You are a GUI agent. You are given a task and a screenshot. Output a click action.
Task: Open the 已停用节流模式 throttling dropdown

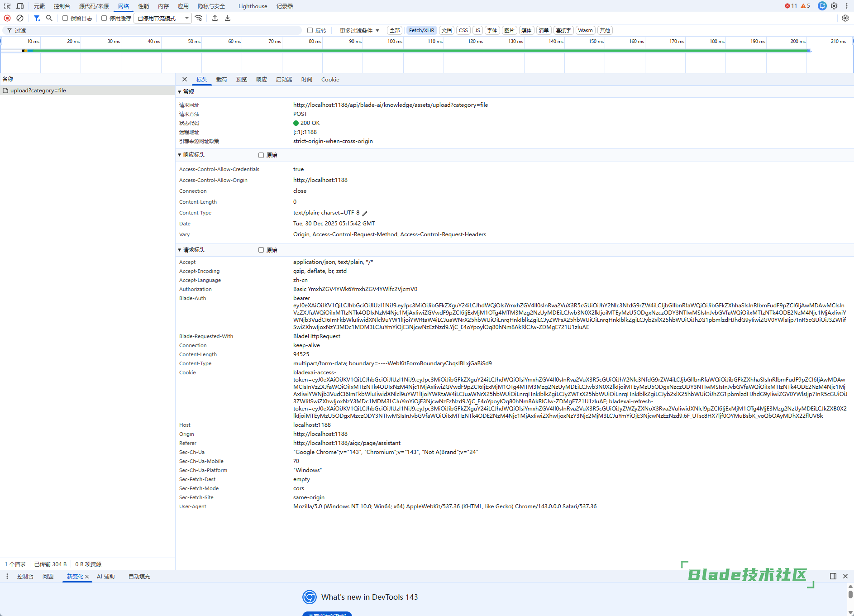pyautogui.click(x=163, y=18)
